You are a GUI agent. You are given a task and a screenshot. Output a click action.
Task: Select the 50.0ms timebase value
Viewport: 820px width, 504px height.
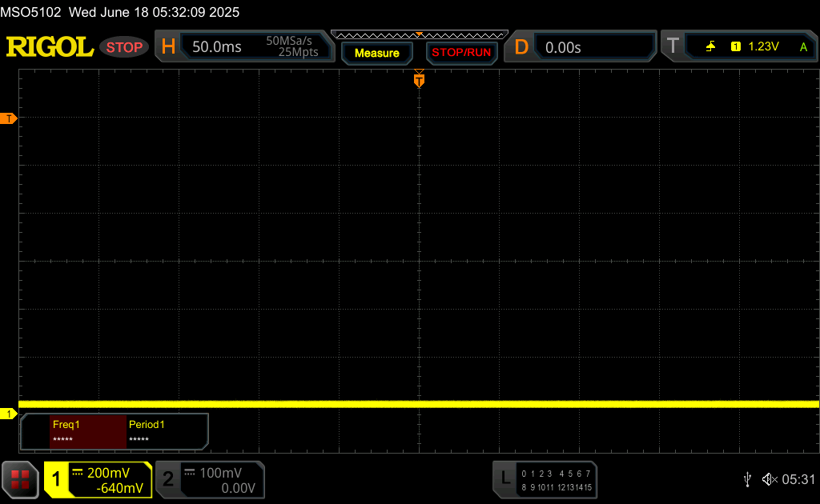tap(216, 47)
